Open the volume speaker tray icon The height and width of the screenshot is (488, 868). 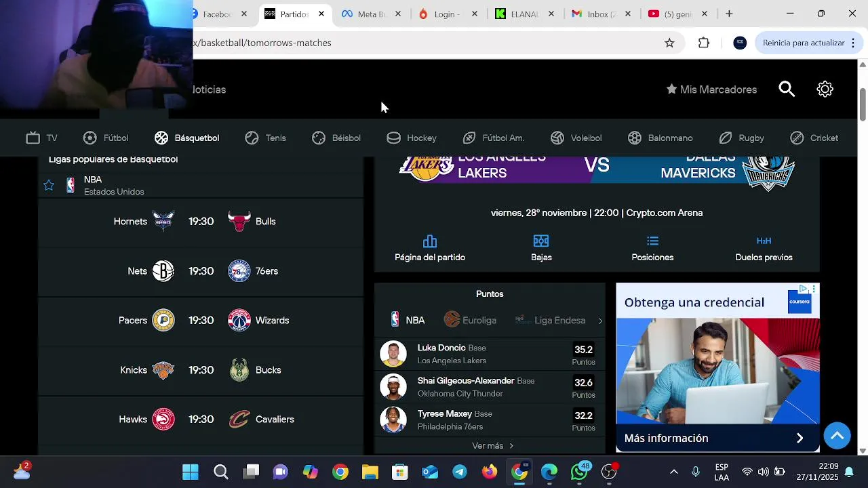[764, 472]
